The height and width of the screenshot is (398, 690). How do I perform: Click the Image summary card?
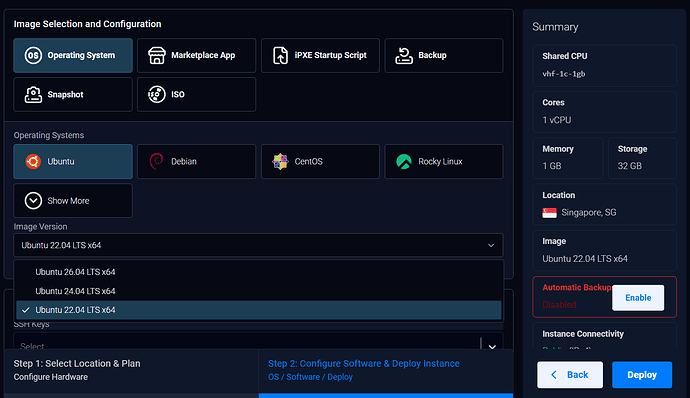click(605, 251)
